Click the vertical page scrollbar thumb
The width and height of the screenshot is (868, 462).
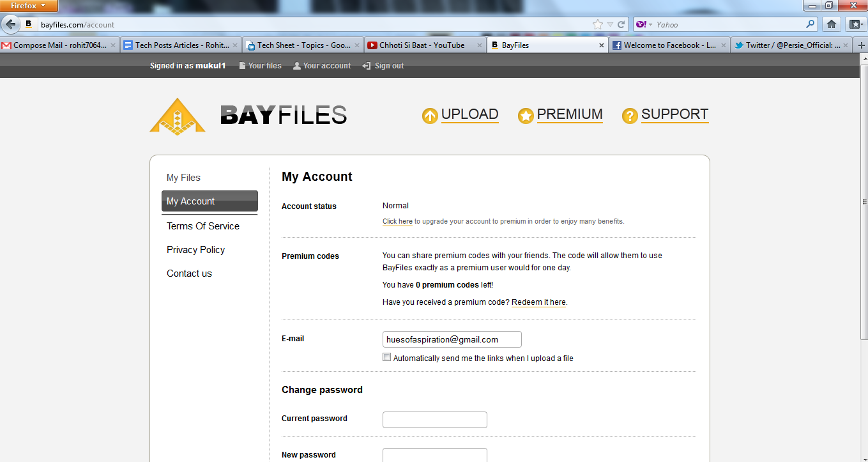(x=863, y=202)
